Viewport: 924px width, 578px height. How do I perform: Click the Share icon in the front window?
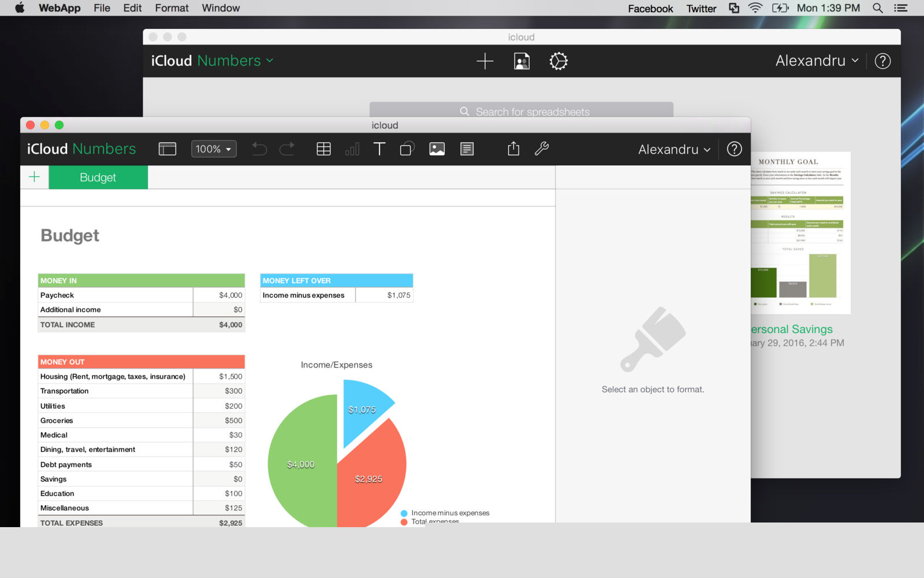click(x=513, y=149)
